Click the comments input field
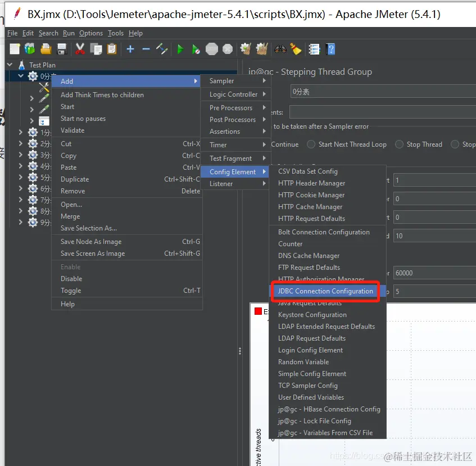The image size is (476, 466). click(383, 112)
